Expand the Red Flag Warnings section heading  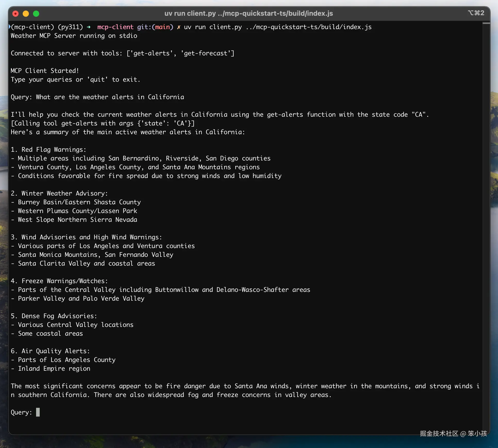coord(48,149)
